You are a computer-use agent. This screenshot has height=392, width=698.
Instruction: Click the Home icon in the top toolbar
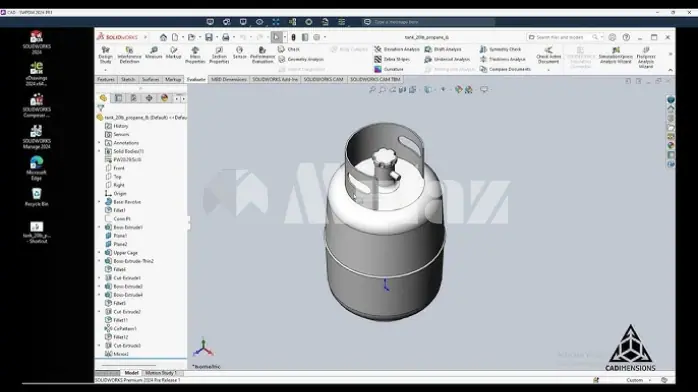(163, 37)
